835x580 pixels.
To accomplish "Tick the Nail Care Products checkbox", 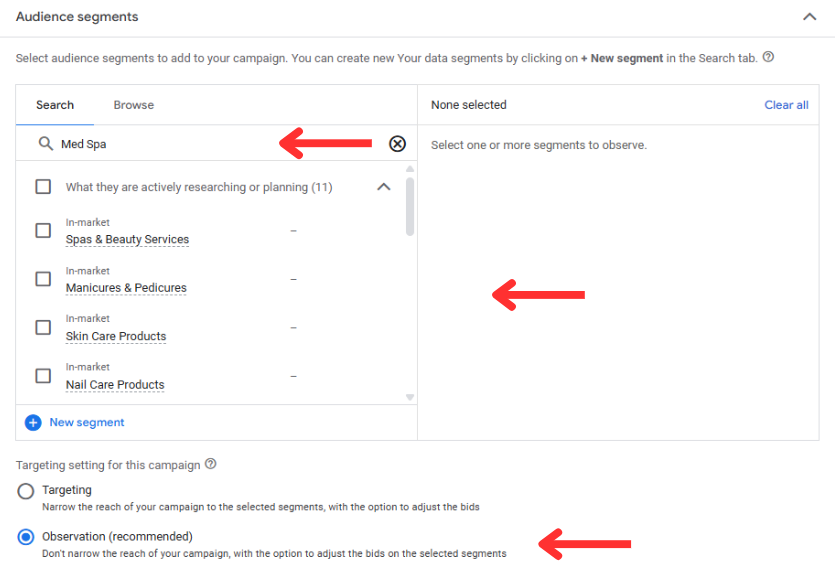I will (43, 376).
